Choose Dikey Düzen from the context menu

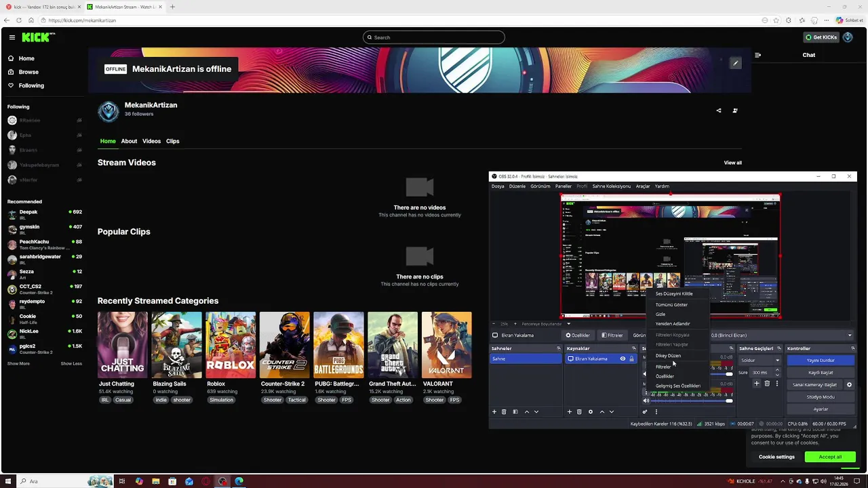coord(668,356)
